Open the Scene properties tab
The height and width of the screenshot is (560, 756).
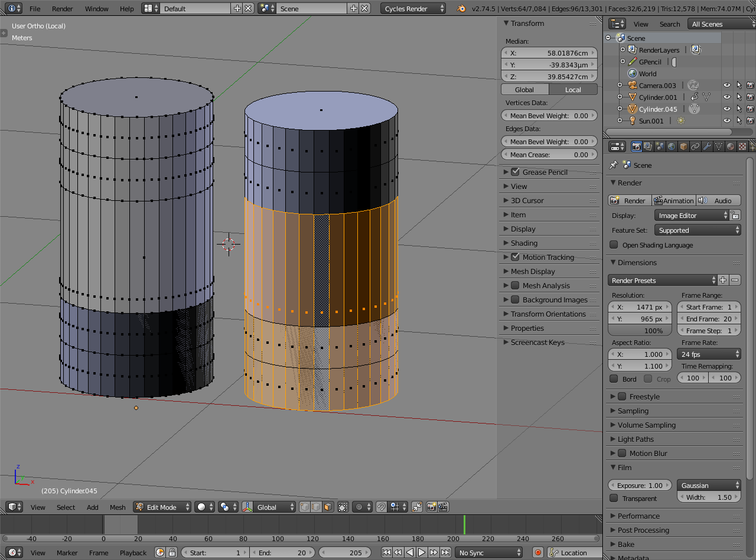point(660,146)
